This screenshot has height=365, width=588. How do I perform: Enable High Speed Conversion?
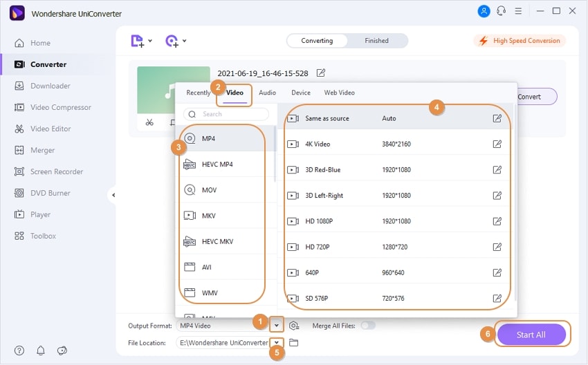520,41
